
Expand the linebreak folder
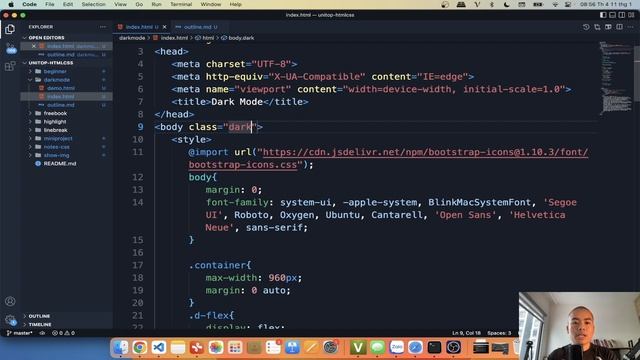coord(56,130)
